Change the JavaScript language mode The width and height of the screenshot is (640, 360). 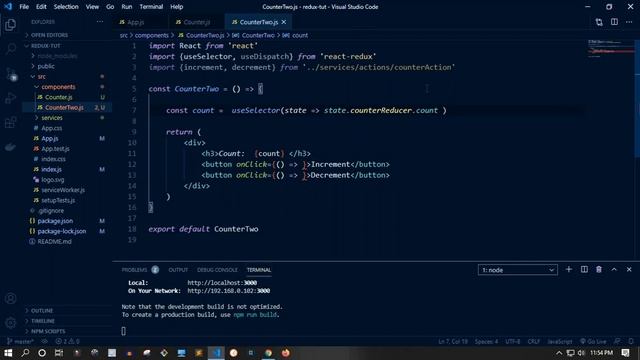coord(560,341)
